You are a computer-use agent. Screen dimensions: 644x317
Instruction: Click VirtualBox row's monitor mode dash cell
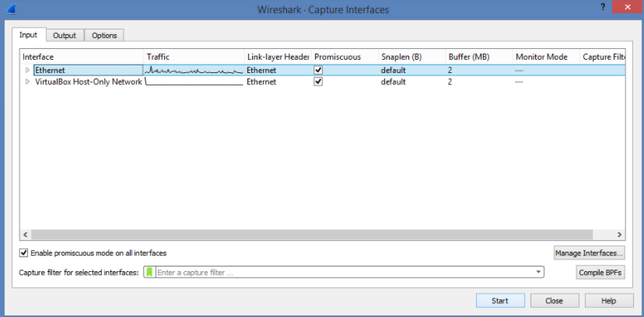click(519, 82)
